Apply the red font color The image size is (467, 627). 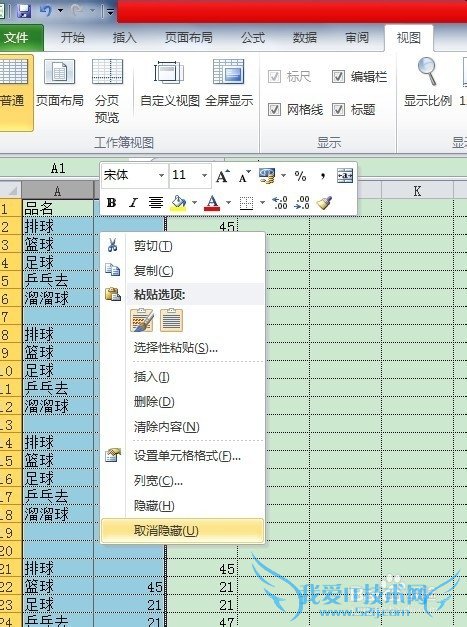coord(212,203)
